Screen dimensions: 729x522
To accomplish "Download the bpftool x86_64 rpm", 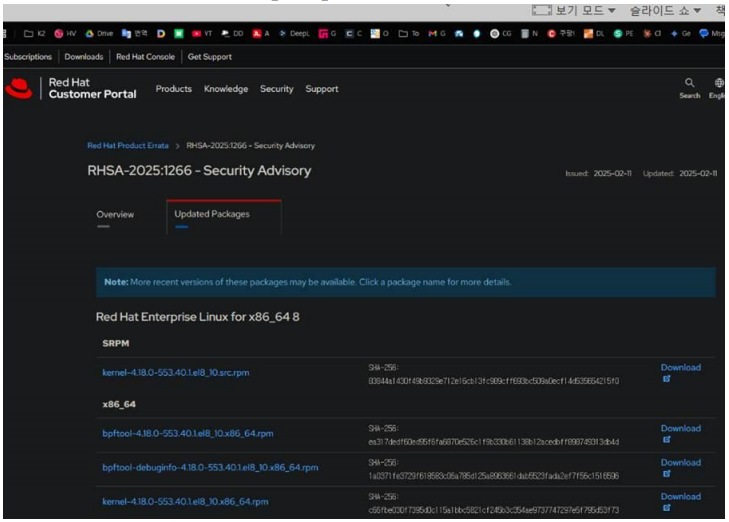I will (681, 428).
